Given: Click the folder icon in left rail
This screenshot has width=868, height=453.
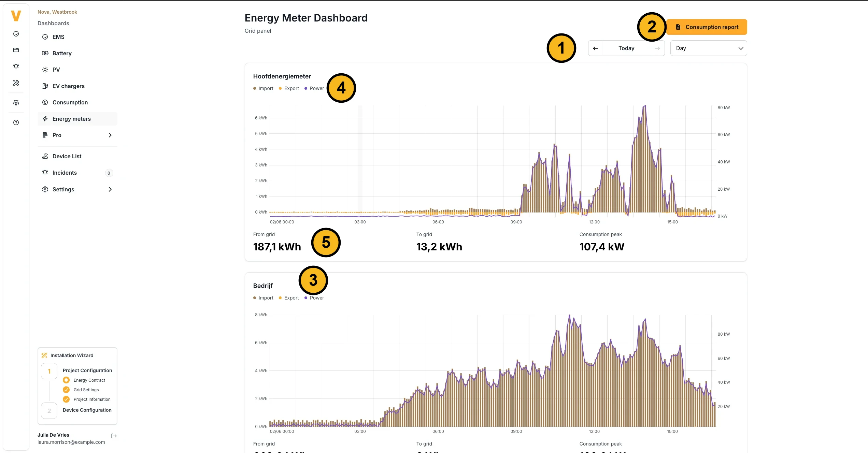Looking at the screenshot, I should pos(16,50).
